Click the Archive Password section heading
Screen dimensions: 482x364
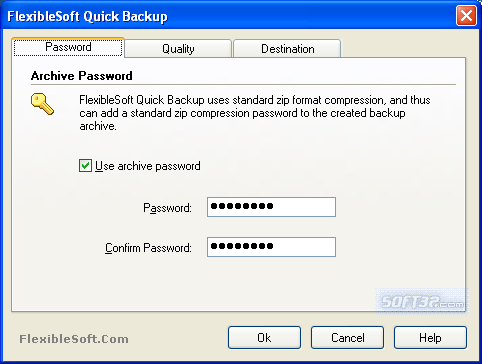(82, 76)
